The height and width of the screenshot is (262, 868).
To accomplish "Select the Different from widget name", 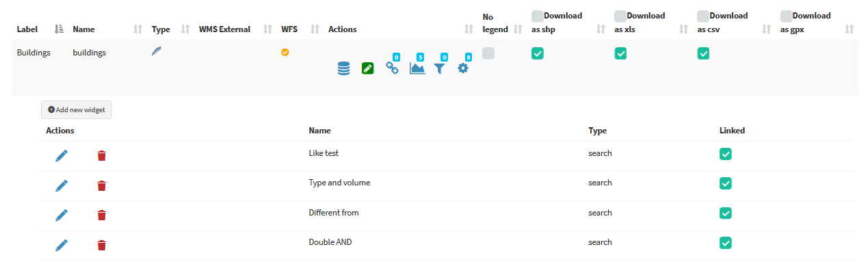I will tap(334, 213).
